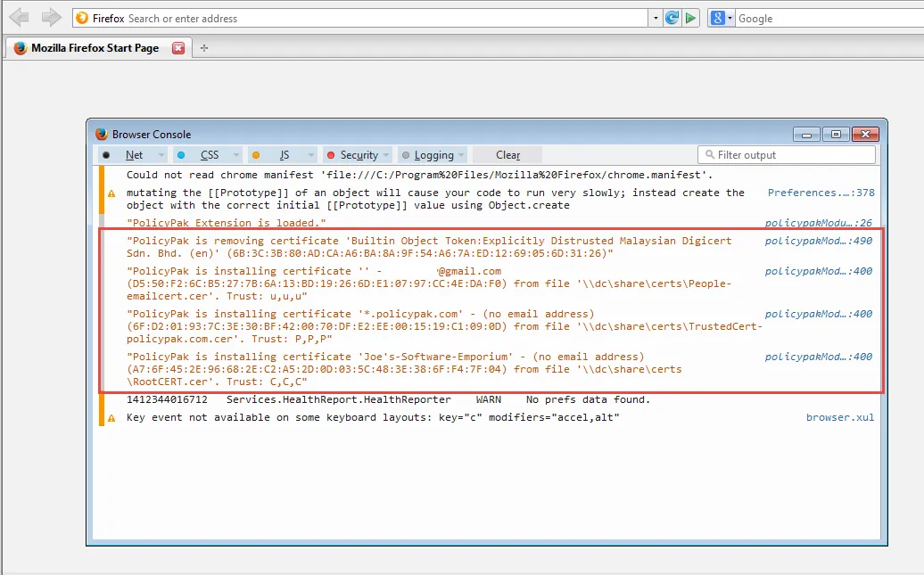Expand the Security filter dropdown arrow

(x=386, y=155)
